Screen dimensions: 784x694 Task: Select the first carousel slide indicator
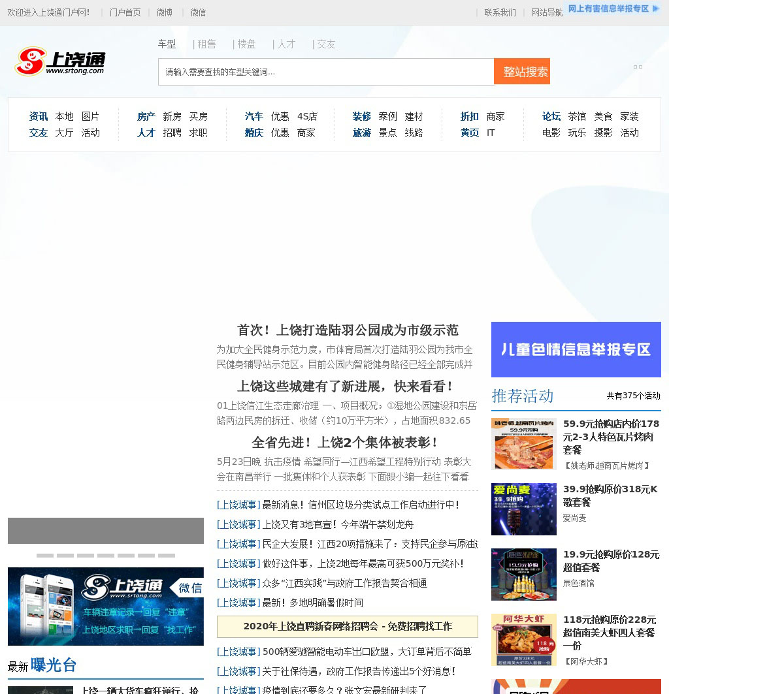(x=45, y=556)
